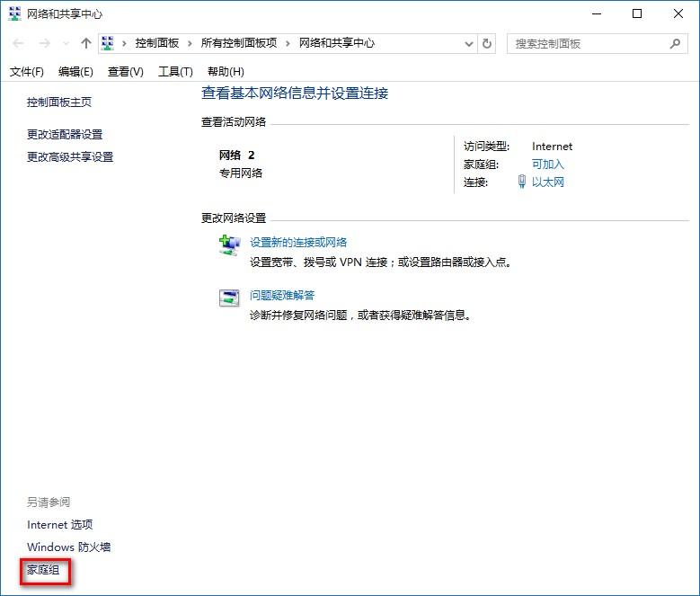Click the forward navigation arrow

coord(45,43)
